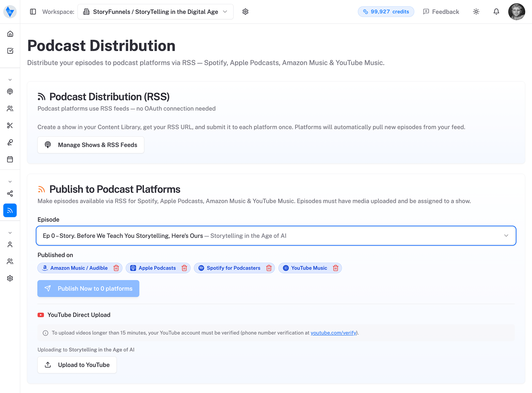Click Upload to YouTube button
The height and width of the screenshot is (393, 532).
coord(77,365)
